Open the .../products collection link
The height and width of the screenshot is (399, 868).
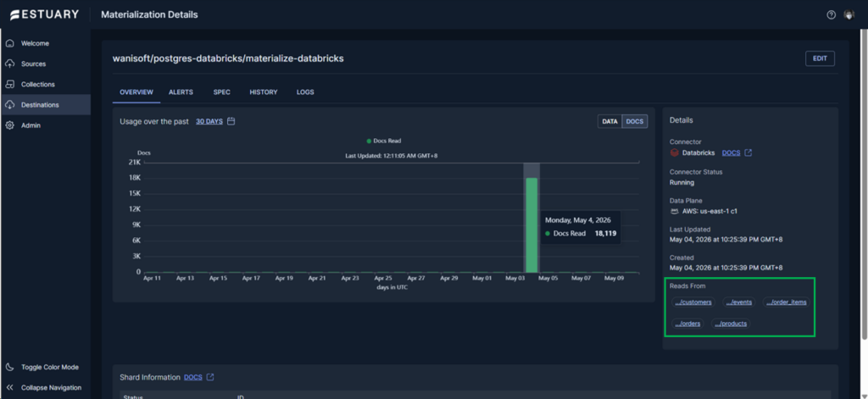click(731, 324)
